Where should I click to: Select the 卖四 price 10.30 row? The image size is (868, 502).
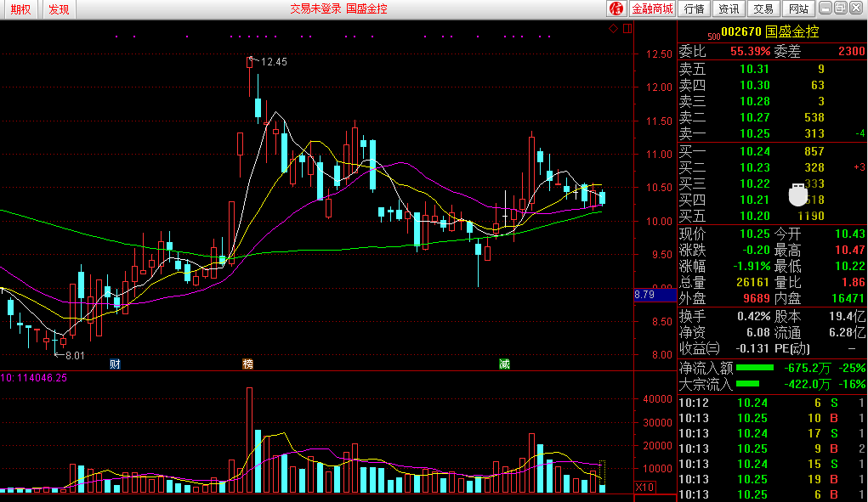click(772, 85)
